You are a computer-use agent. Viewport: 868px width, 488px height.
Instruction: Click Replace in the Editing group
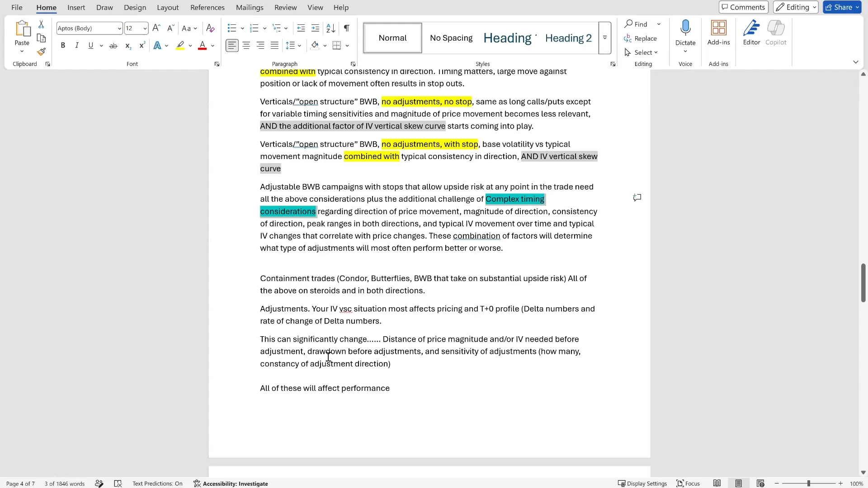tap(640, 38)
